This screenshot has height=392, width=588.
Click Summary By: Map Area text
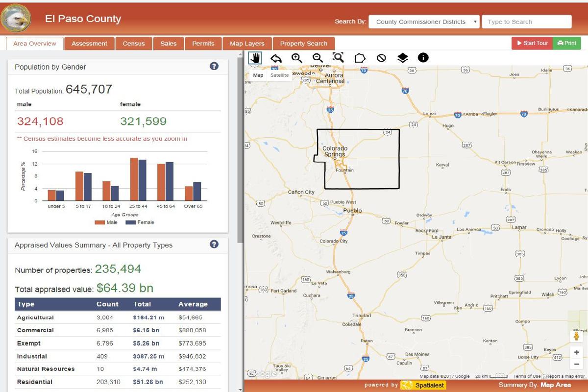click(535, 385)
